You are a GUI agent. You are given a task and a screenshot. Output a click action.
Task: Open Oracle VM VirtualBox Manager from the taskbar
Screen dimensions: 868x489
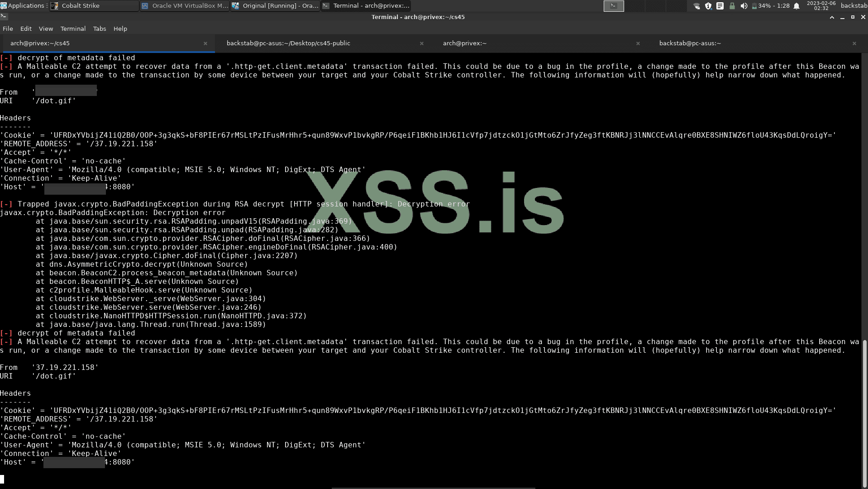point(185,6)
